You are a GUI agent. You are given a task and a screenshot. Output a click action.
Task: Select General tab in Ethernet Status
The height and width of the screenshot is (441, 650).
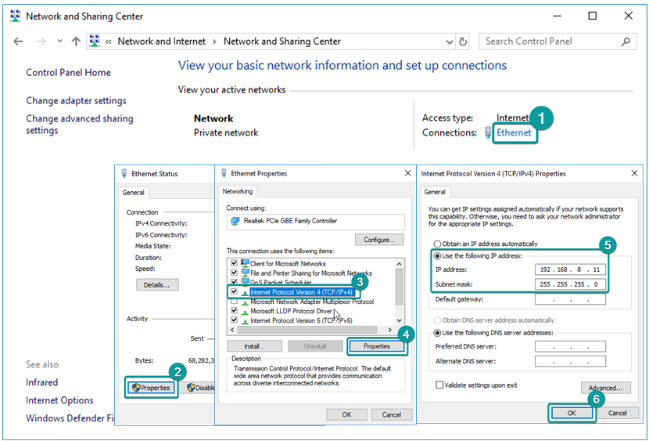coord(133,192)
